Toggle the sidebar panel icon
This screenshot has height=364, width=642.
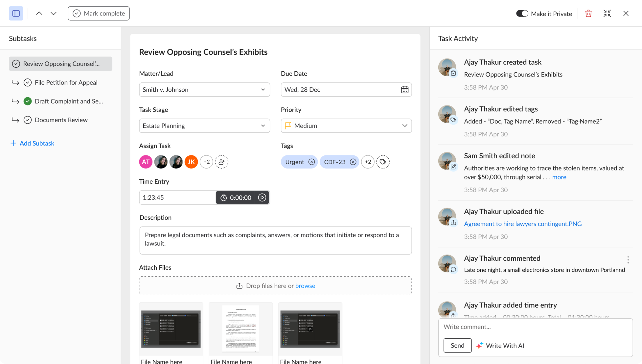coord(16,13)
